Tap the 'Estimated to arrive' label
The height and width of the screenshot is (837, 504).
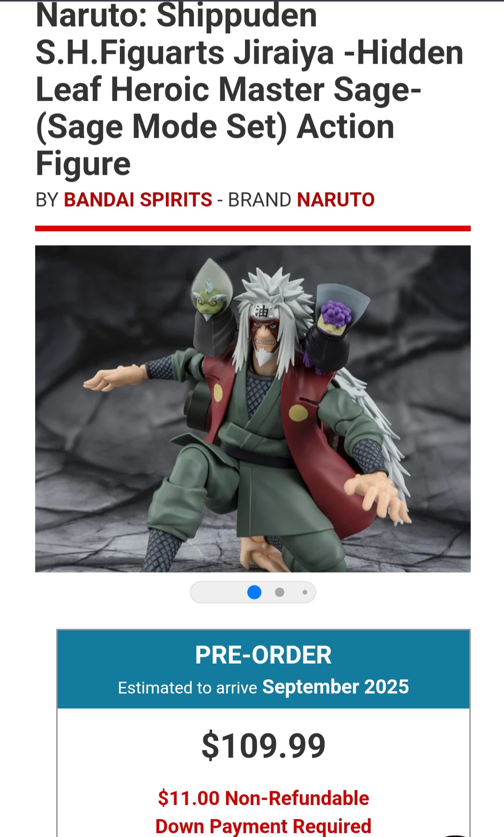187,688
